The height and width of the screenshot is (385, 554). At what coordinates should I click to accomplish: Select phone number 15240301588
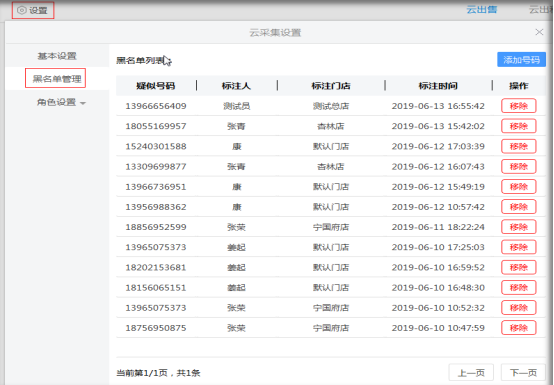click(x=156, y=146)
